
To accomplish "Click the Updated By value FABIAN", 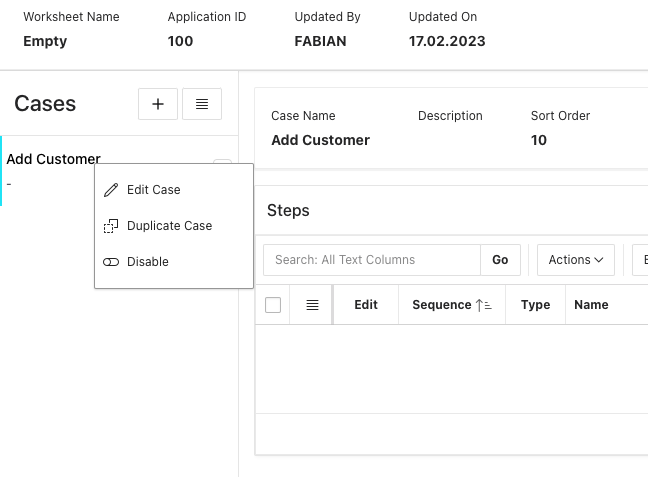I will click(320, 41).
